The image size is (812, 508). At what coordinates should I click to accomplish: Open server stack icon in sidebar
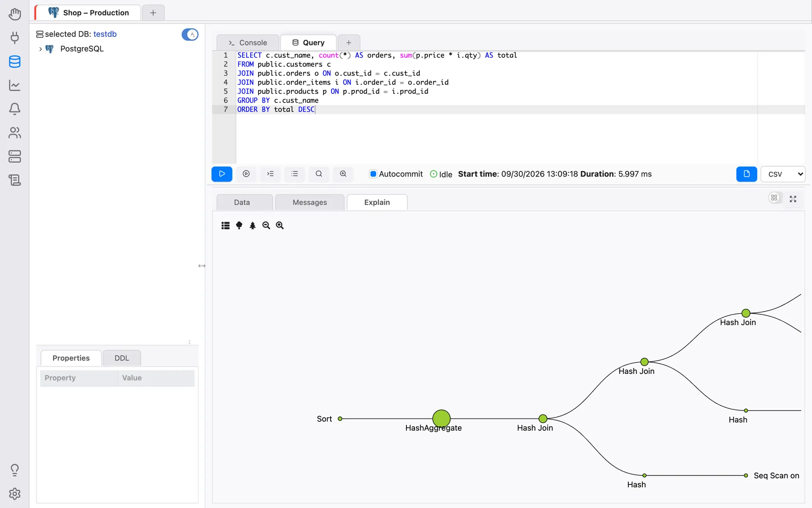pos(14,156)
